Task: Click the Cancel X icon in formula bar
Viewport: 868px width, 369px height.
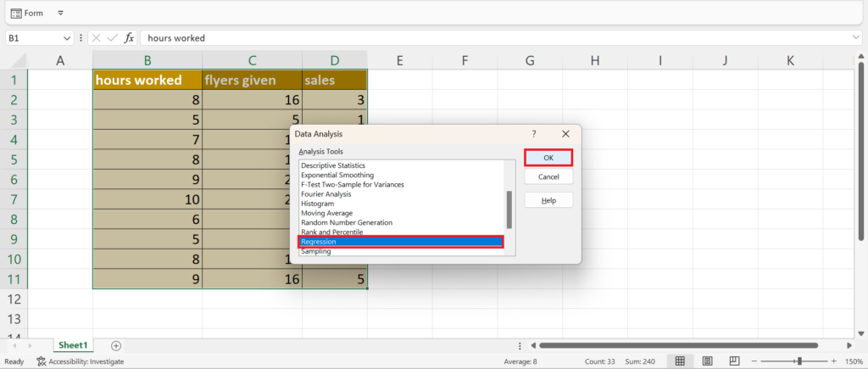Action: pyautogui.click(x=96, y=38)
